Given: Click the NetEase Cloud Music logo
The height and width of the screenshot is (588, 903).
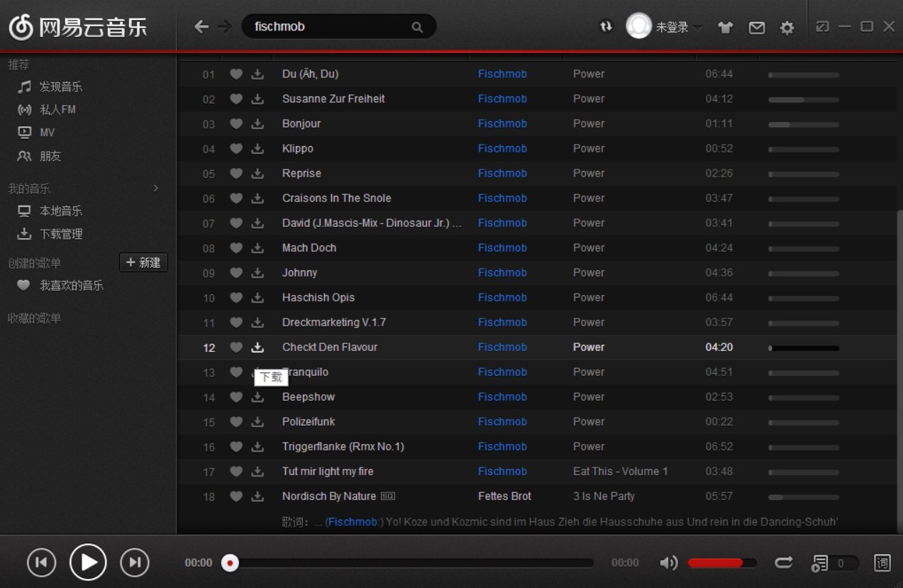Looking at the screenshot, I should (x=78, y=27).
